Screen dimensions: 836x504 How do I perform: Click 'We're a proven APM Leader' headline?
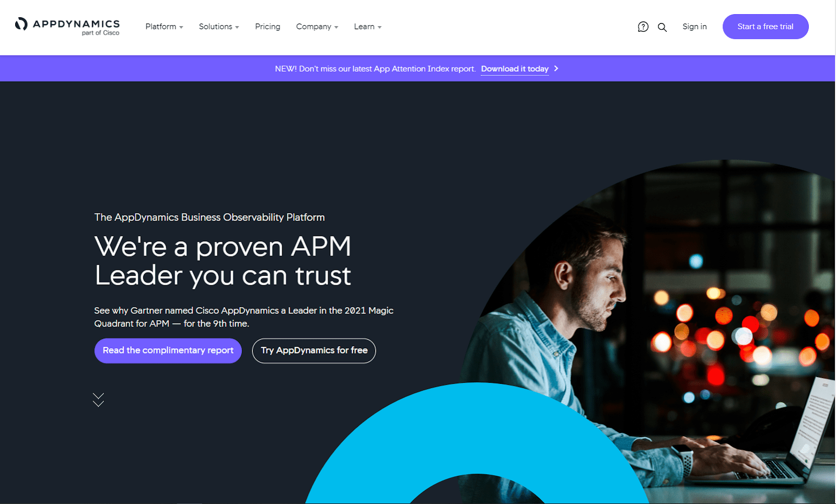pyautogui.click(x=223, y=261)
